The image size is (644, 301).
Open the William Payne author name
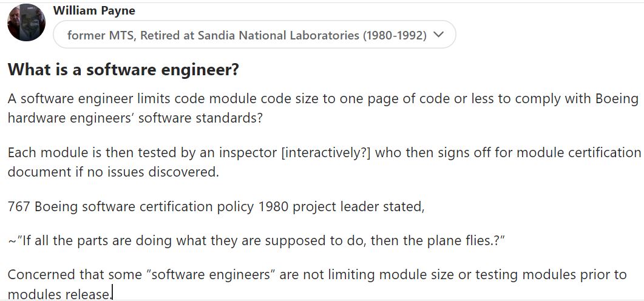(94, 11)
